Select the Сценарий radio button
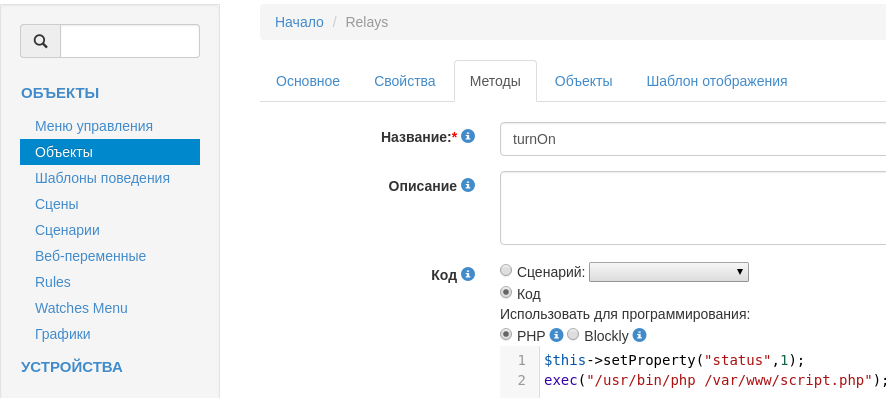Screen dimensions: 886x398 (506, 270)
